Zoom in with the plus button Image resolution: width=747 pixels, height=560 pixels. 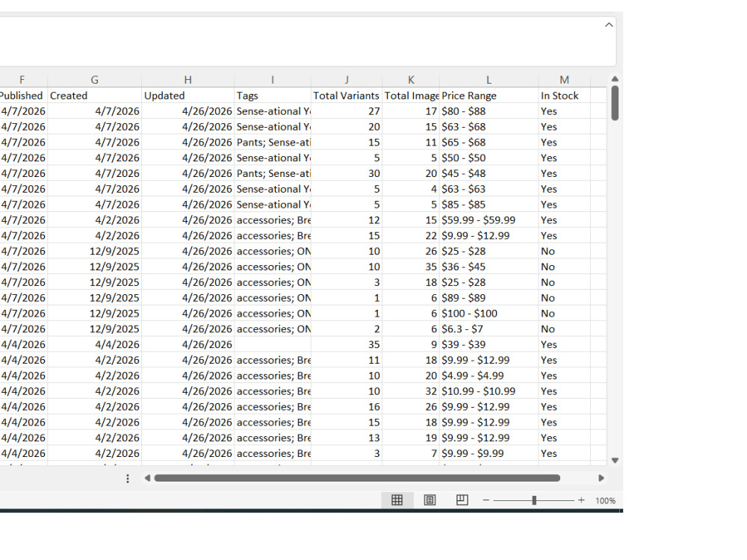581,500
